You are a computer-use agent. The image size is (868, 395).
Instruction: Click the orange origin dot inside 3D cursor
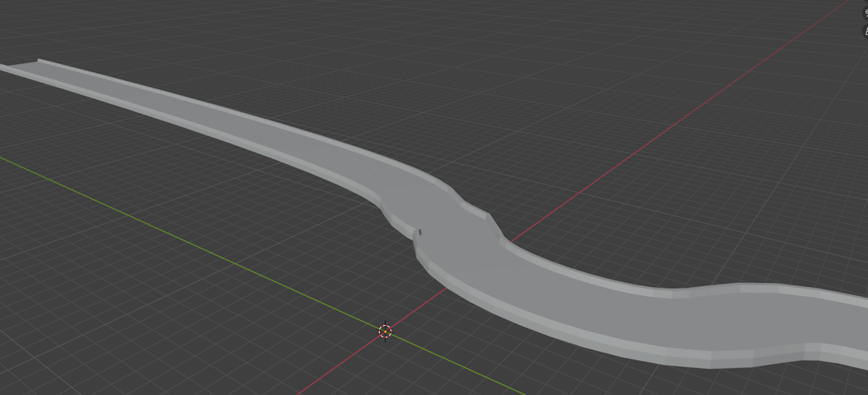point(385,331)
